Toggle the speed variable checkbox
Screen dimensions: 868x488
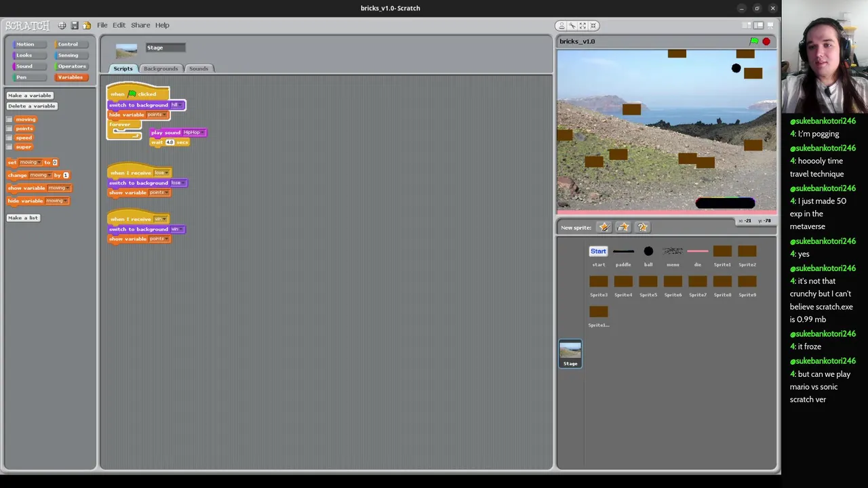coord(9,138)
